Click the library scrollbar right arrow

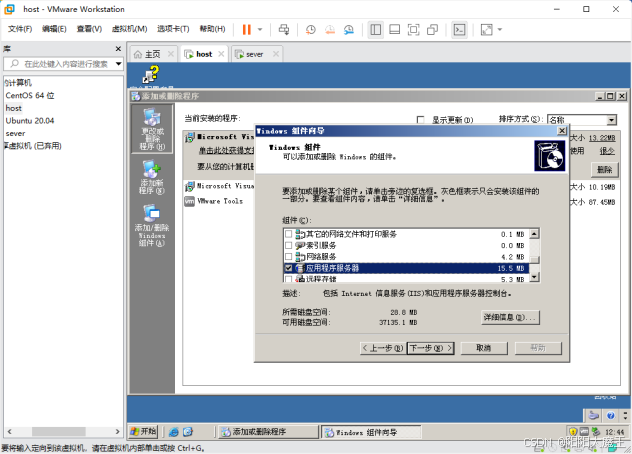(118, 431)
